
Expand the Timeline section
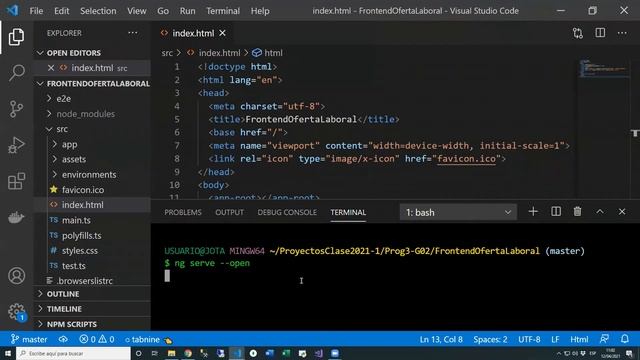pyautogui.click(x=64, y=309)
